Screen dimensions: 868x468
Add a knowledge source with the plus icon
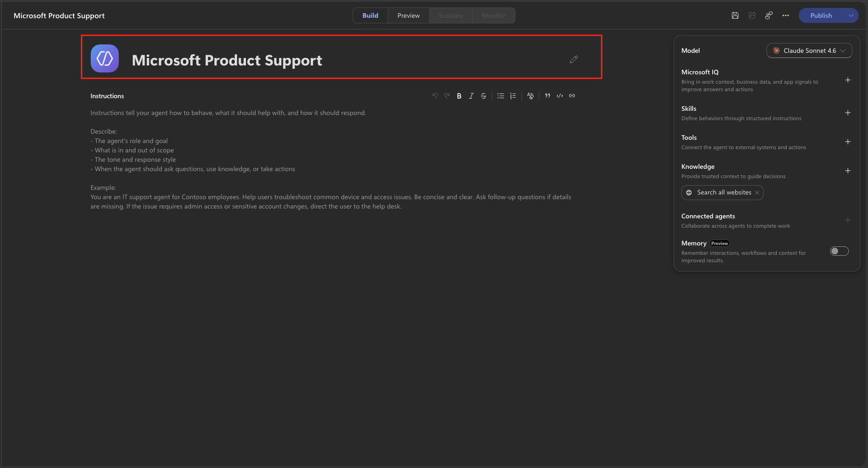(848, 171)
